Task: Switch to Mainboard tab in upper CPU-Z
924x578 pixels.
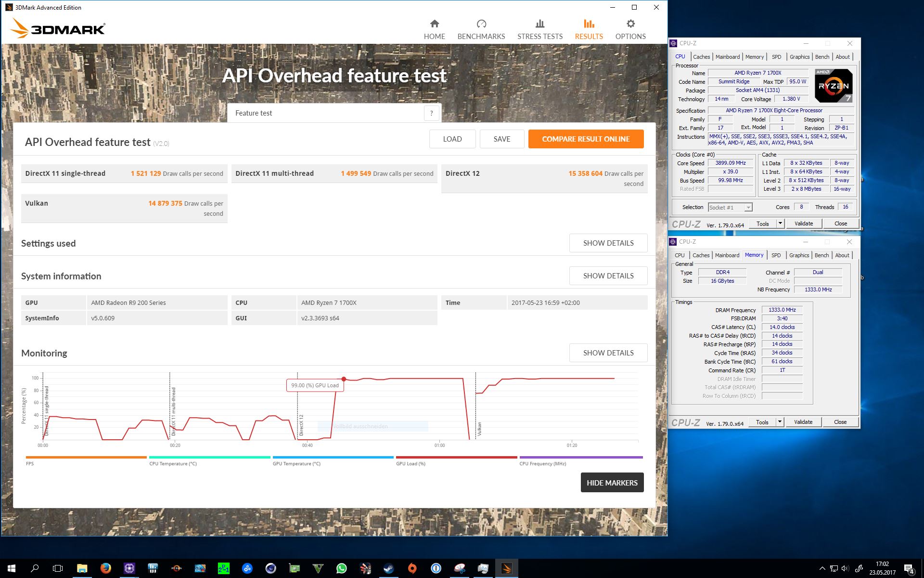Action: tap(727, 57)
